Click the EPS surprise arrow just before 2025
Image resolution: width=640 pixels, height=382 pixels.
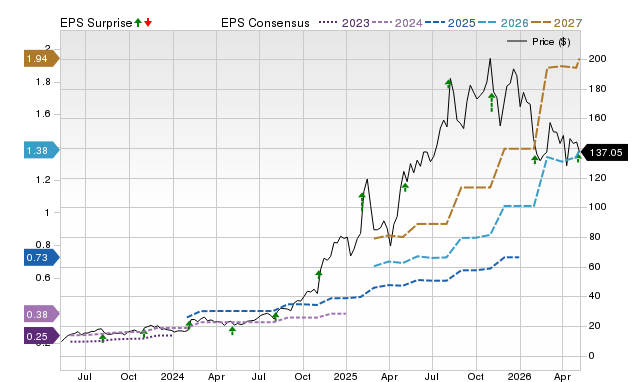coord(362,202)
